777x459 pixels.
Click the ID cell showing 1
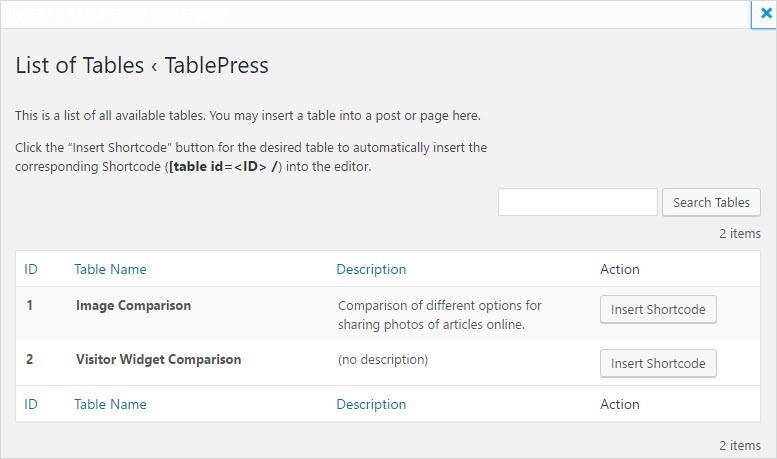pyautogui.click(x=30, y=305)
